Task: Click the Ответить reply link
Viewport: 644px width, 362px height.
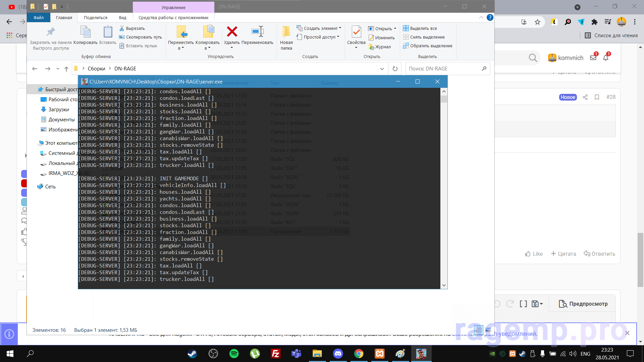Action: [x=599, y=254]
